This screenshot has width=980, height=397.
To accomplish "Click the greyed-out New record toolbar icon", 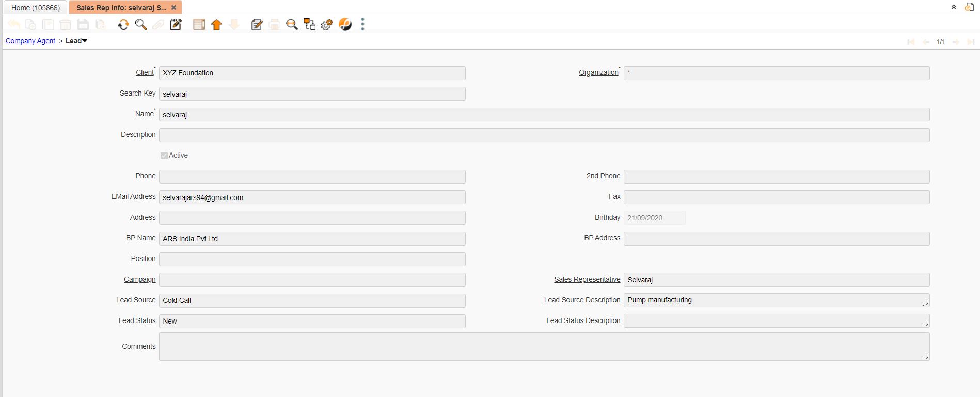I will pyautogui.click(x=31, y=24).
